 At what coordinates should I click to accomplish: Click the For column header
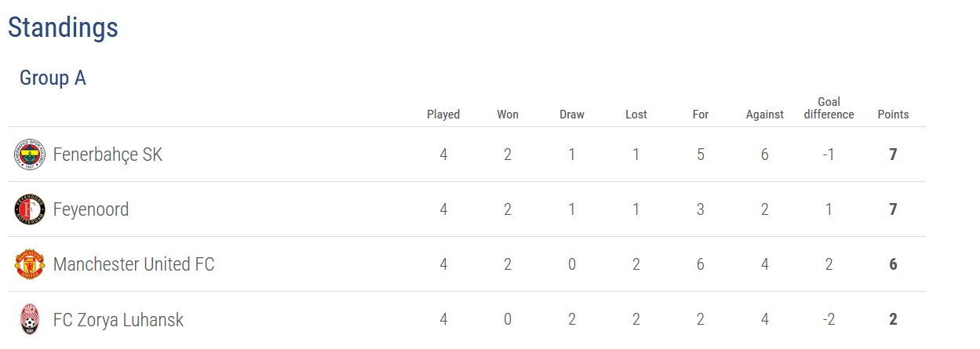click(x=701, y=115)
